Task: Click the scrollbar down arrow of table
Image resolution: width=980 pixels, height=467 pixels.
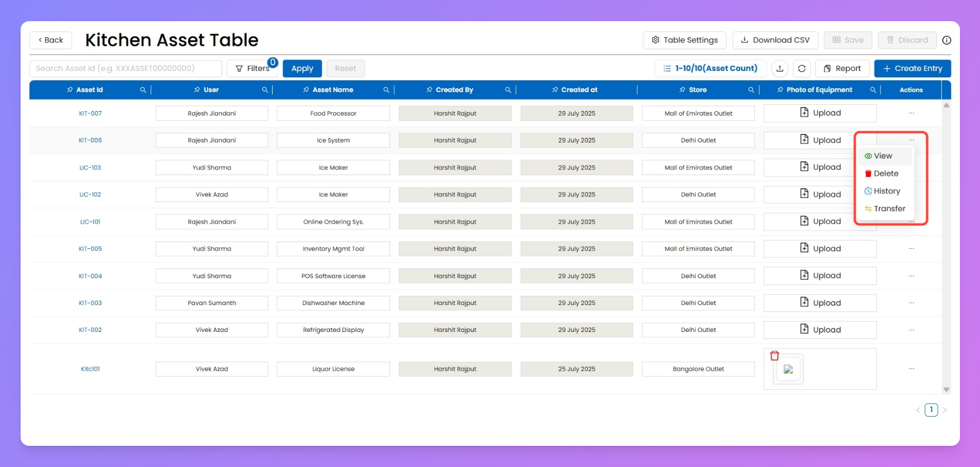Action: click(x=946, y=390)
